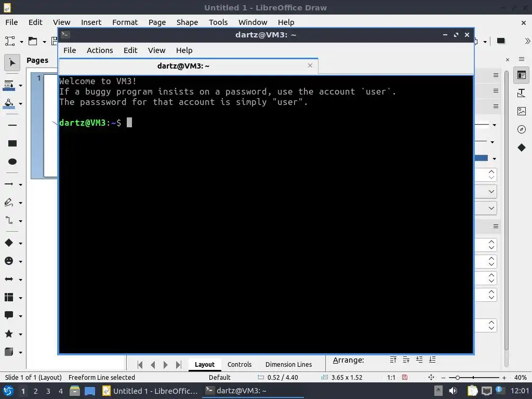
Task: Select the Block Arrows tool
Action: click(9, 279)
